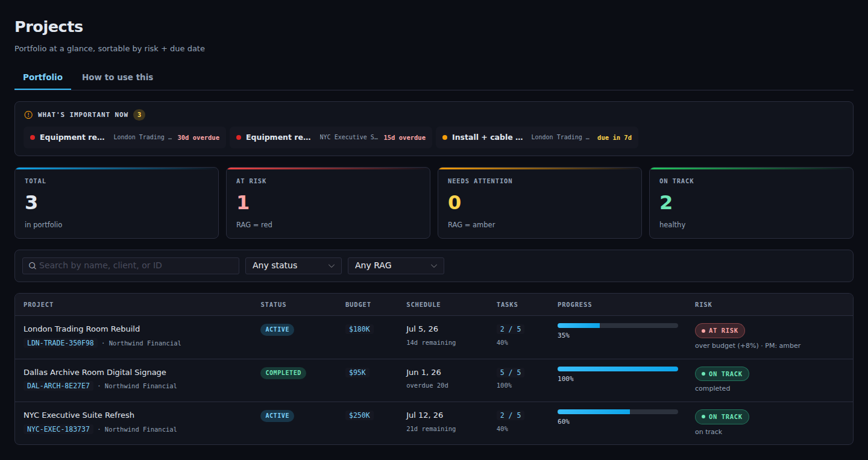The height and width of the screenshot is (460, 868).
Task: Sort by the Progress column header
Action: [x=574, y=305]
